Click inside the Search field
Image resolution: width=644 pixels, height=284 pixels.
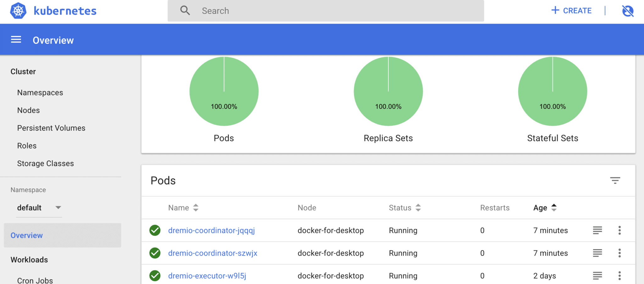[314, 11]
